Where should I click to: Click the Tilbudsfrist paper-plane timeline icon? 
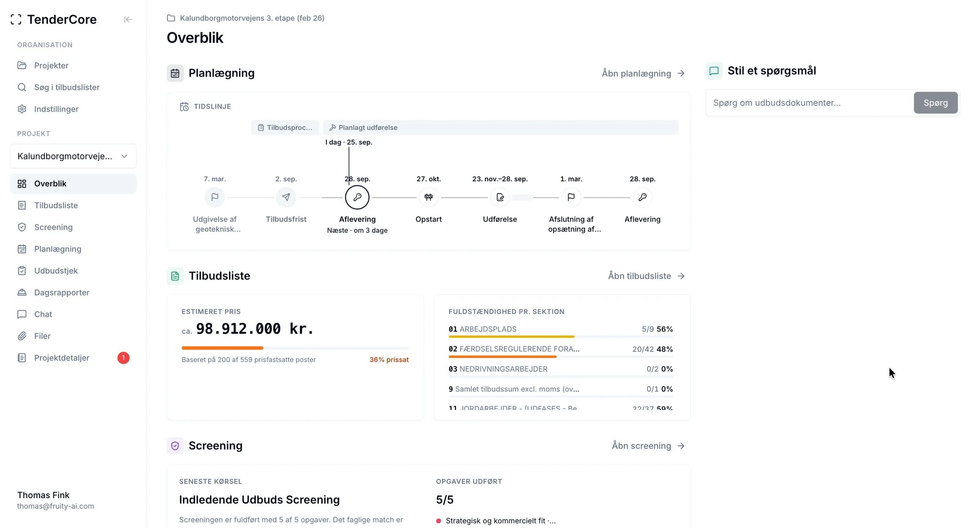(286, 197)
